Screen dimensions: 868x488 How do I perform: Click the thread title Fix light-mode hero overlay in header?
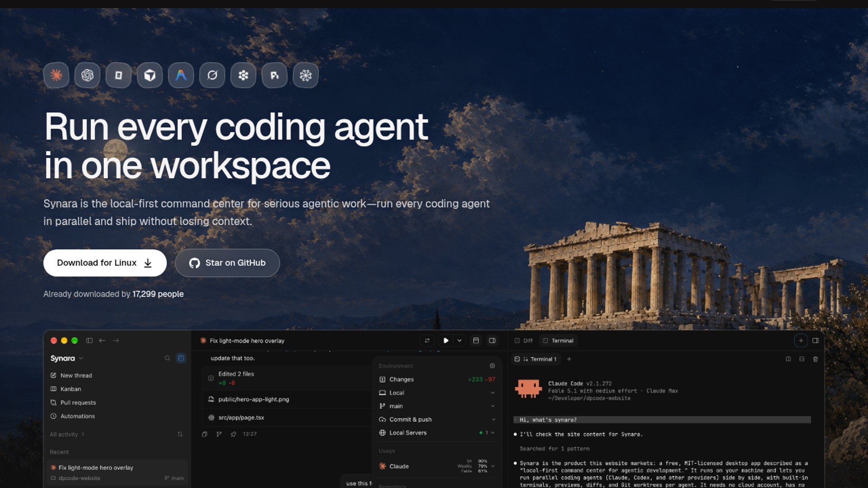247,341
